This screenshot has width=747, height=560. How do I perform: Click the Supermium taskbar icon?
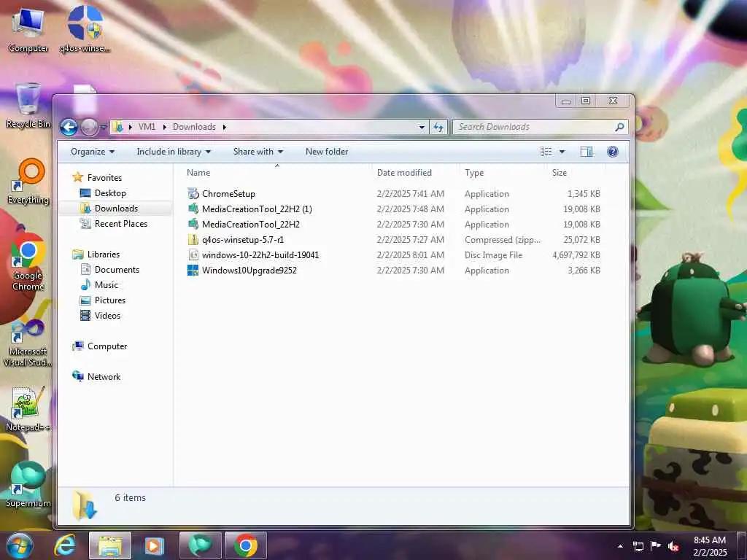pos(201,545)
